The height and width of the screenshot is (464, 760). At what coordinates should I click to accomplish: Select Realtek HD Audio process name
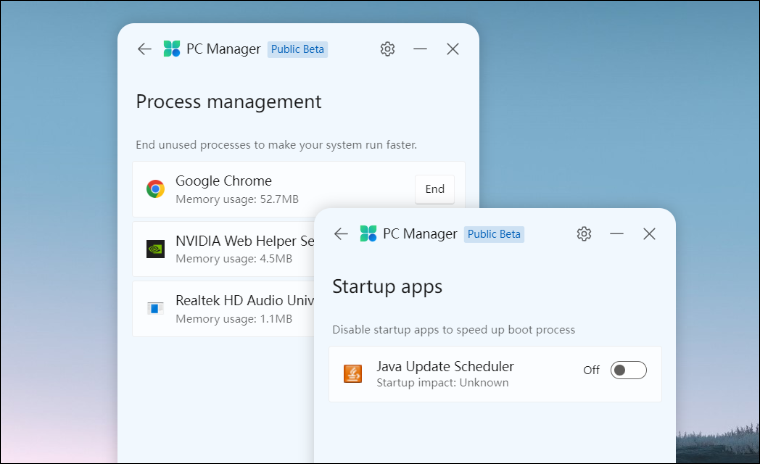245,301
